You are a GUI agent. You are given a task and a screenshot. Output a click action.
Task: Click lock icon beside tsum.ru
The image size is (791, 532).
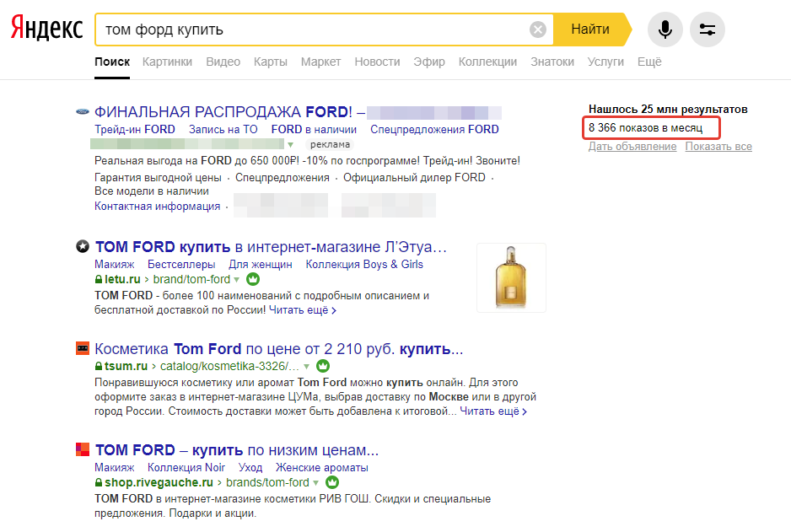click(99, 366)
